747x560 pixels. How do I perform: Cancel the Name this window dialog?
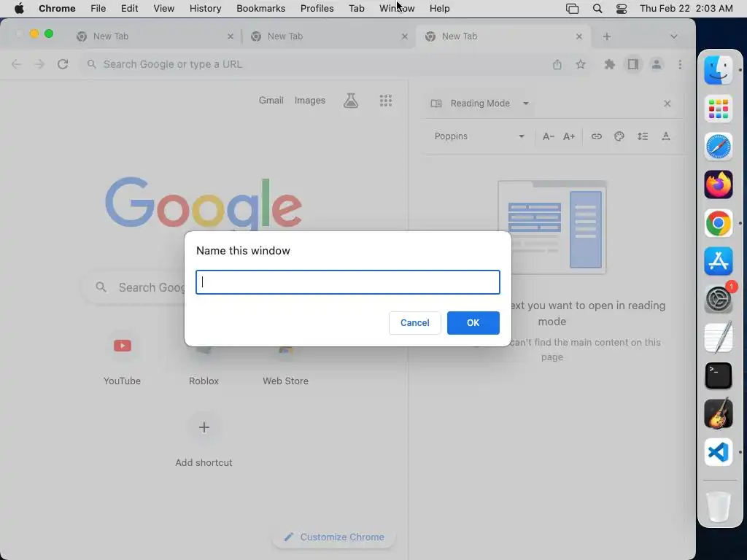(x=414, y=323)
